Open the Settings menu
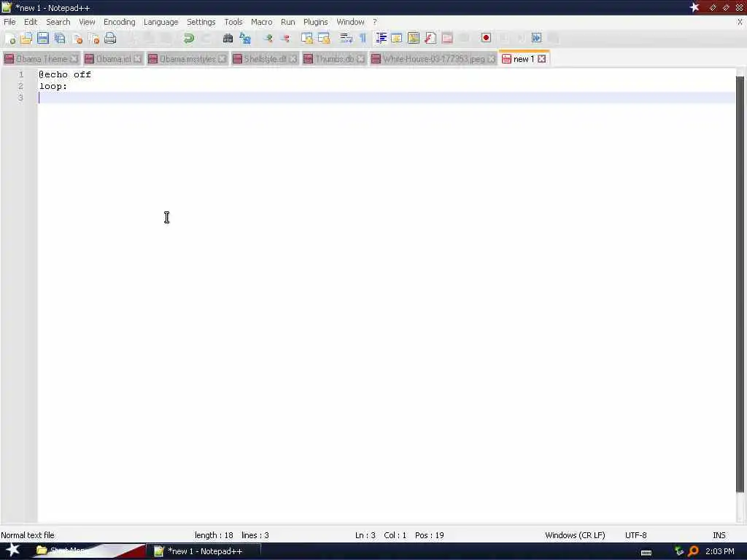This screenshot has width=747, height=560. (201, 22)
